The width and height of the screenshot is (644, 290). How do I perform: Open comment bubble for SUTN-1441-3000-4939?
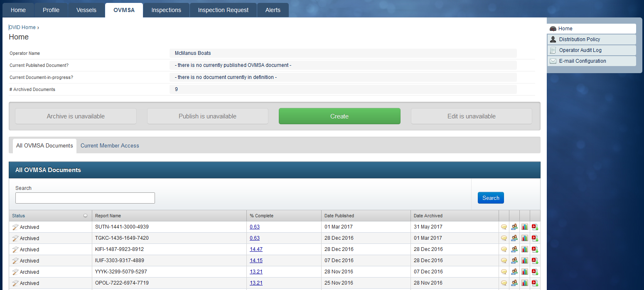click(x=504, y=227)
